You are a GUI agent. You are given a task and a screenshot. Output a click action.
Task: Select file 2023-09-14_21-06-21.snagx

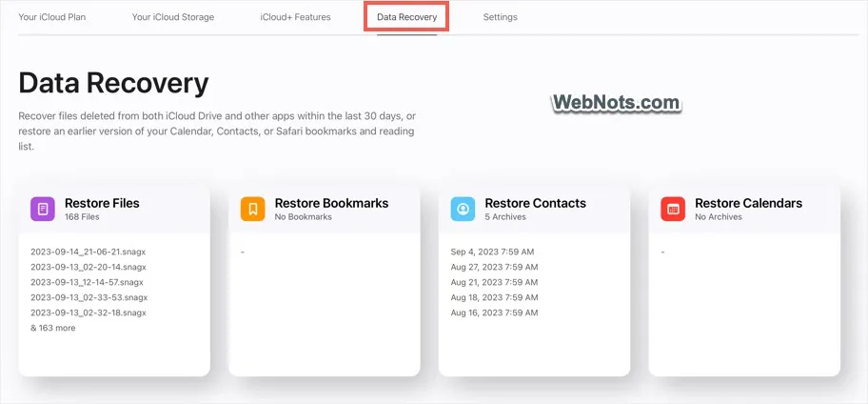click(88, 252)
